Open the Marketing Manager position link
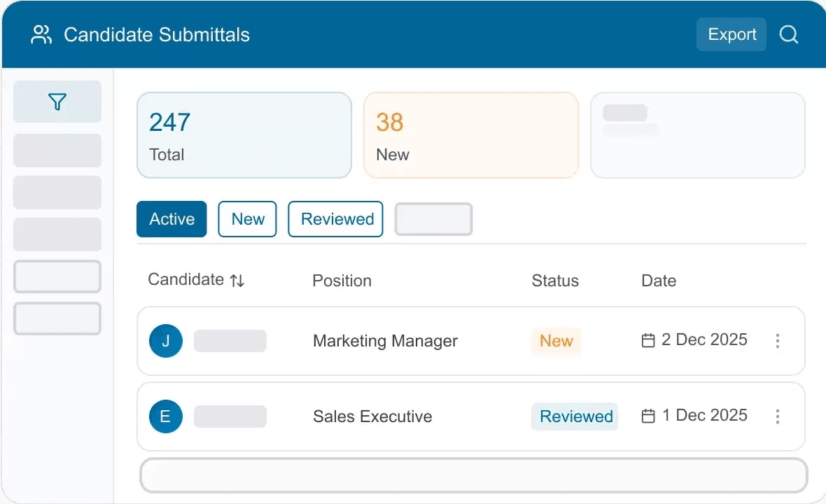Screen dimensions: 826x504 point(385,341)
